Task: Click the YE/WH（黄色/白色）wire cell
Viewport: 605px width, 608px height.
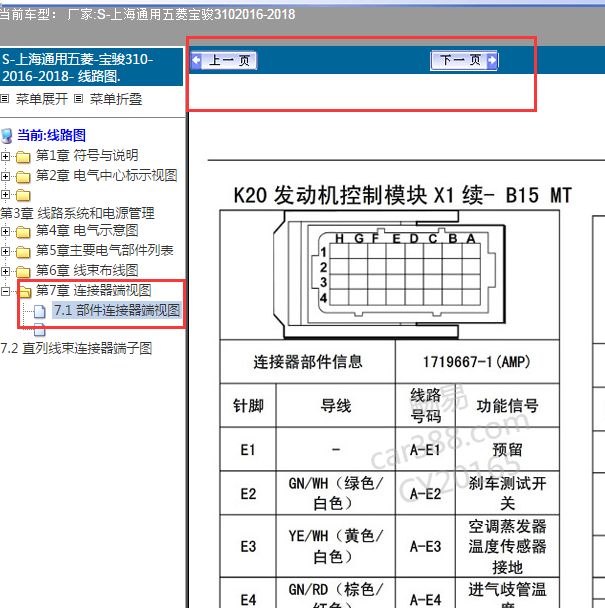Action: click(x=336, y=546)
